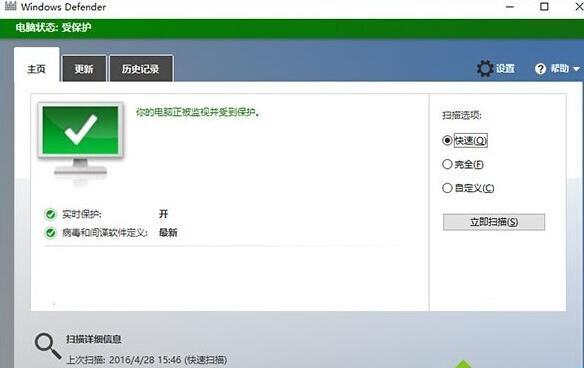Select the 快速(Q) scan radio button
584x368 pixels.
pos(447,140)
